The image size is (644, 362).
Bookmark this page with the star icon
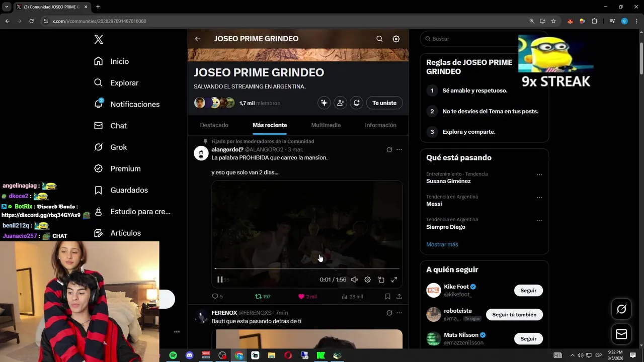(553, 21)
